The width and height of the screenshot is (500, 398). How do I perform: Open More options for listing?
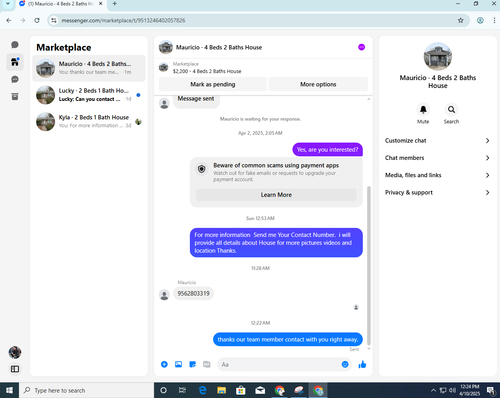pyautogui.click(x=318, y=84)
